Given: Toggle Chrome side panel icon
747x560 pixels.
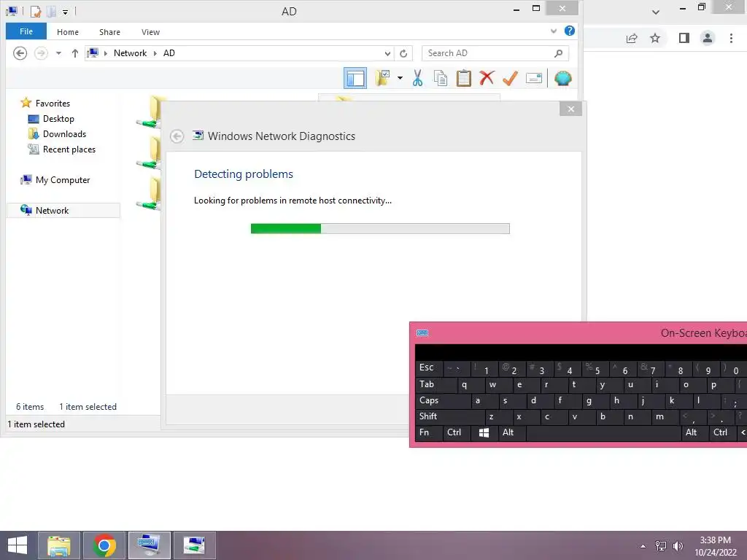Looking at the screenshot, I should click(x=684, y=38).
